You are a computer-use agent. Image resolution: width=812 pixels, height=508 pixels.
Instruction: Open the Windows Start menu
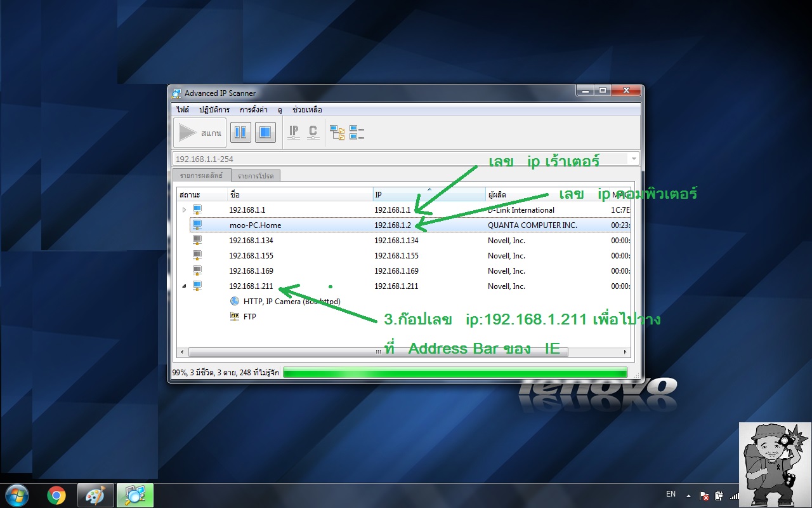(x=16, y=495)
